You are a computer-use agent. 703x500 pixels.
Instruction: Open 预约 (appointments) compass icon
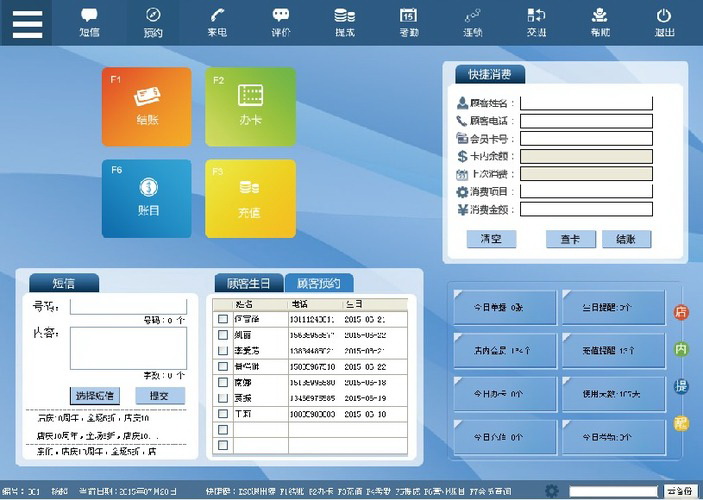[x=153, y=22]
